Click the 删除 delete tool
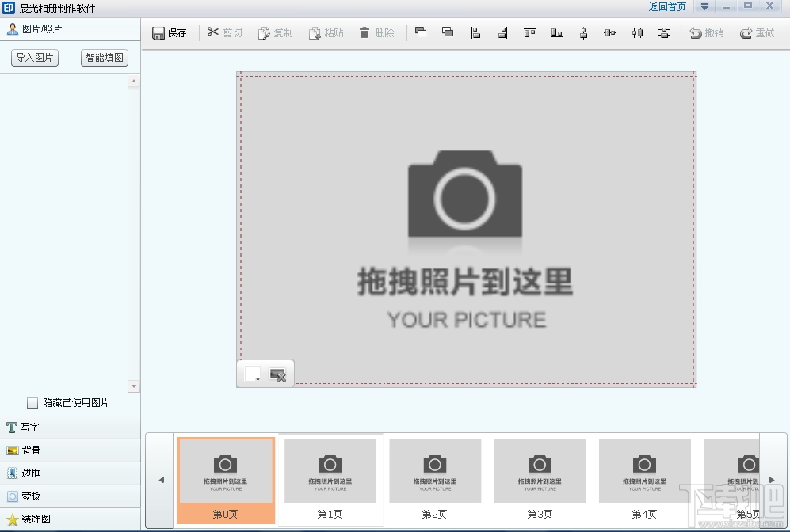Screen dimensions: 790x532 376,32
